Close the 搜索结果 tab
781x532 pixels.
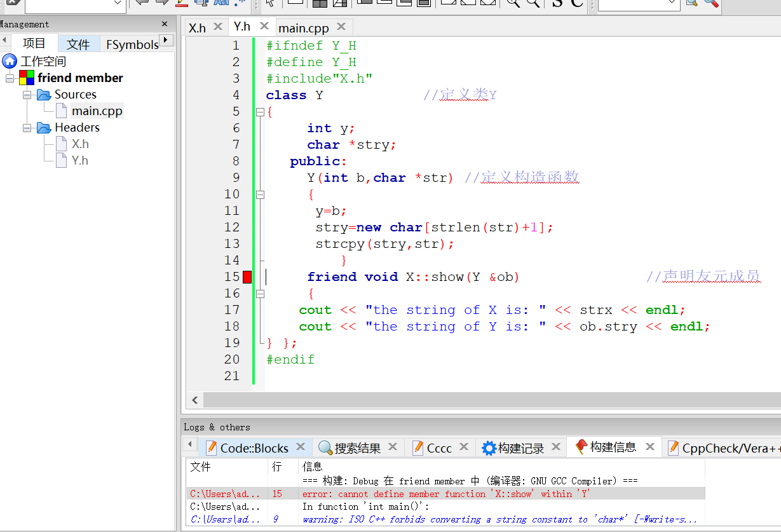[x=393, y=447]
